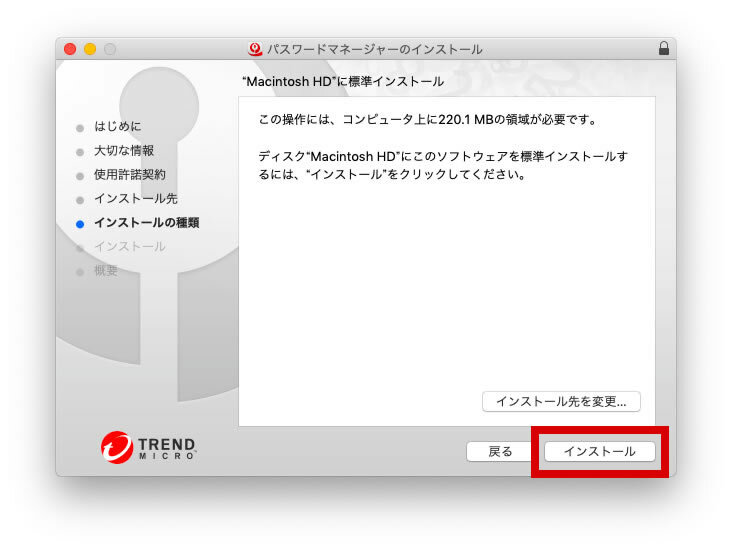Select the インストール先 step
Screen dimensions: 732x550
[x=136, y=199]
